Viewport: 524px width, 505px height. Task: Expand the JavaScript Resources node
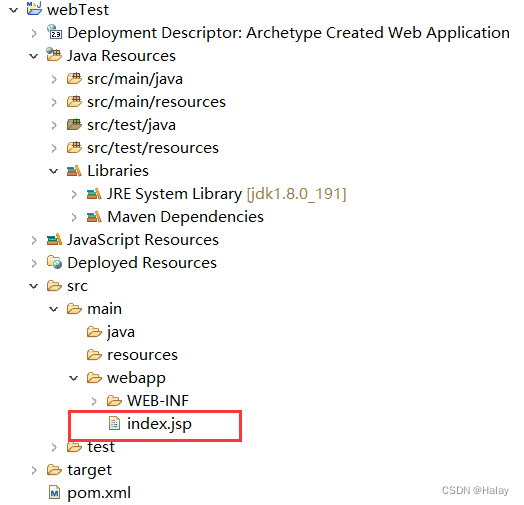click(x=34, y=240)
